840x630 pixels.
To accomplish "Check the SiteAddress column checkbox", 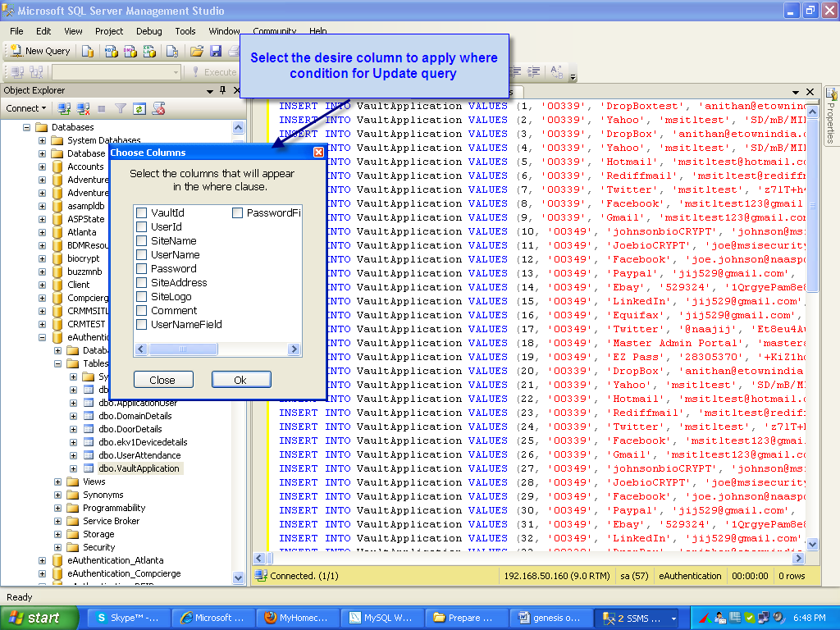I will (142, 282).
